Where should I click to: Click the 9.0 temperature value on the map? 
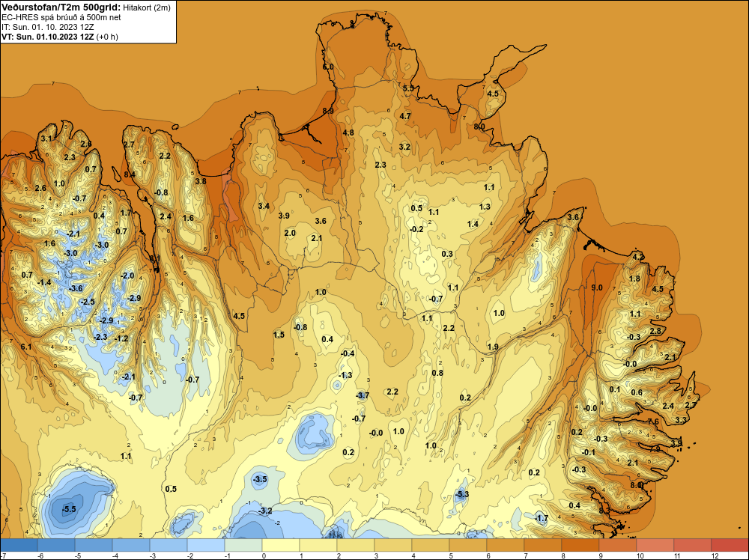(x=597, y=288)
